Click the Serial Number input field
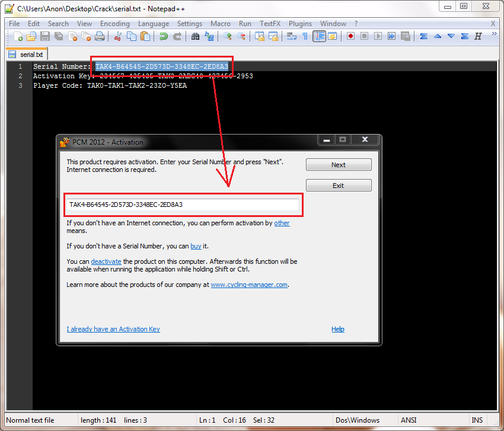 click(183, 205)
